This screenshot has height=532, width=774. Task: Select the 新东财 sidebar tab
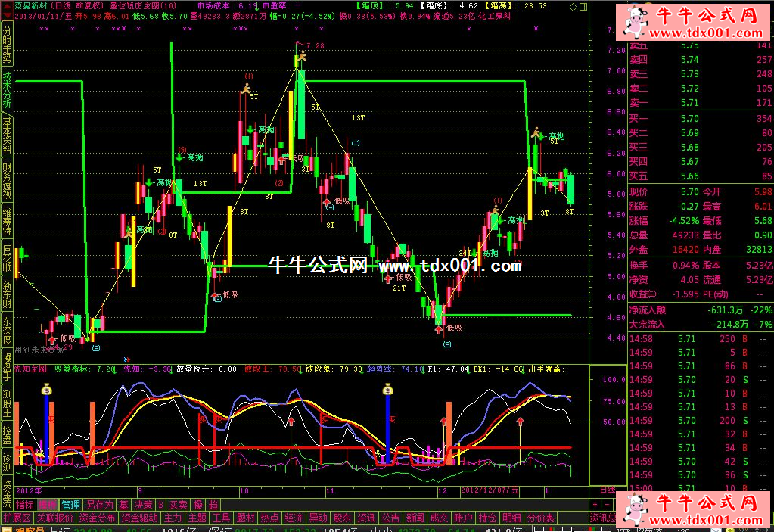click(7, 294)
